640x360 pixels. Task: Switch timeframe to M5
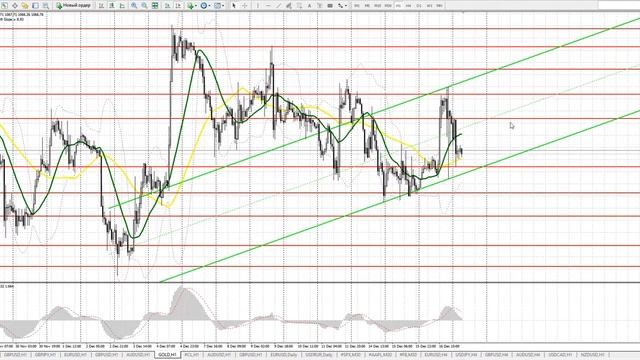[367, 6]
